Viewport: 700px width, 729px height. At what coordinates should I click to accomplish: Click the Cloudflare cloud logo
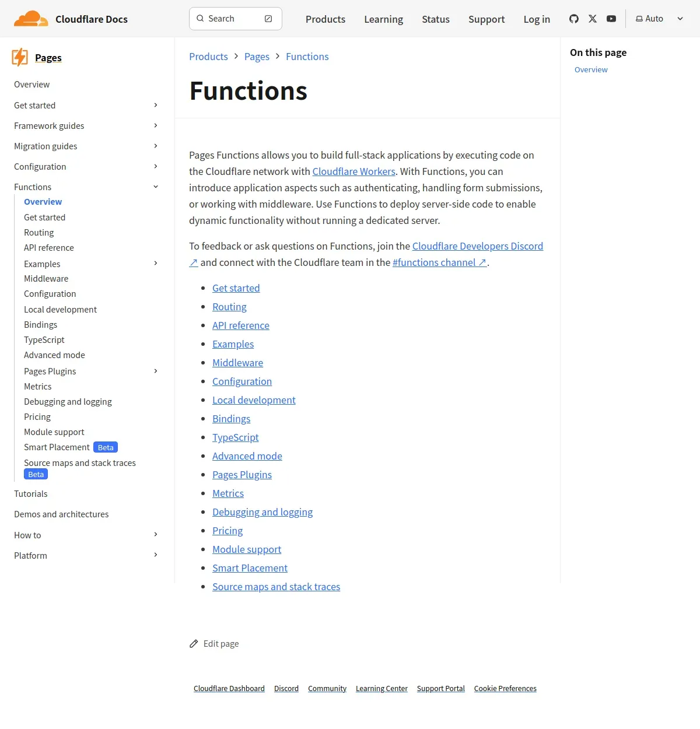tap(31, 19)
